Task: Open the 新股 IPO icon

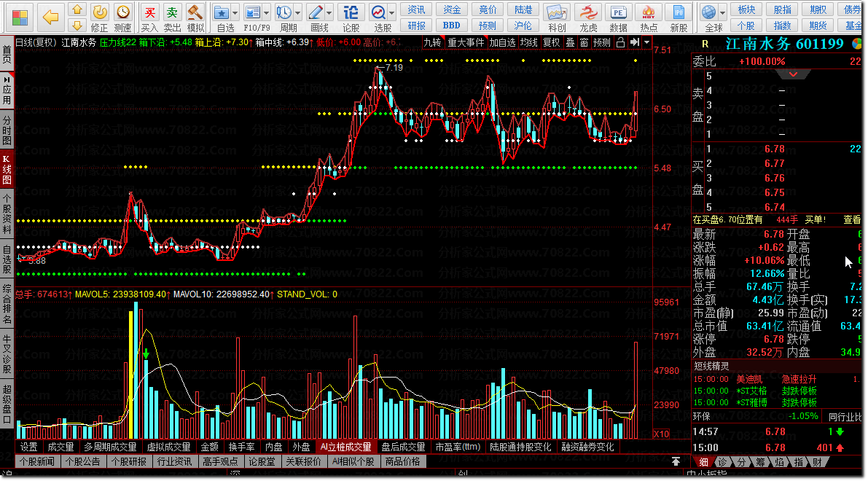Action: [678, 12]
